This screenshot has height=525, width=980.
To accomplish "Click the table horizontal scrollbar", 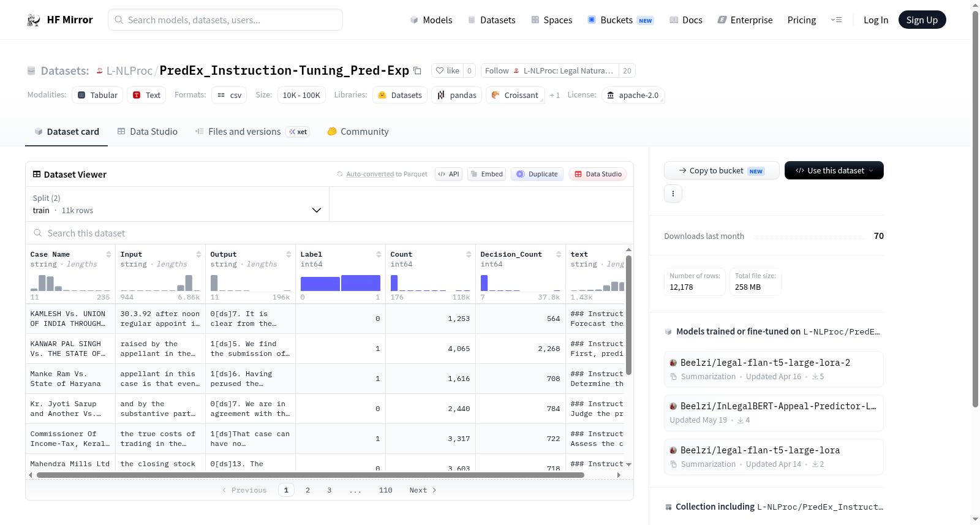I will click(309, 475).
